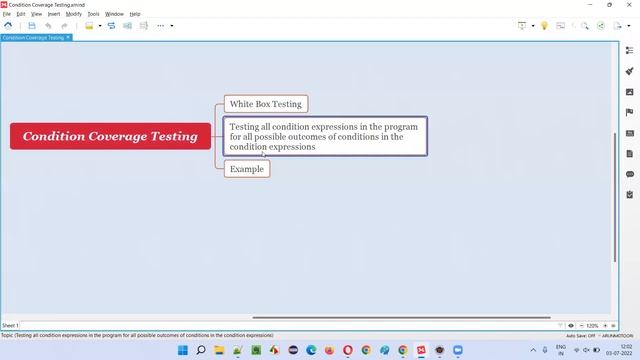Image resolution: width=640 pixels, height=360 pixels.
Task: Click the filter funnel icon in status bar
Action: click(560, 326)
